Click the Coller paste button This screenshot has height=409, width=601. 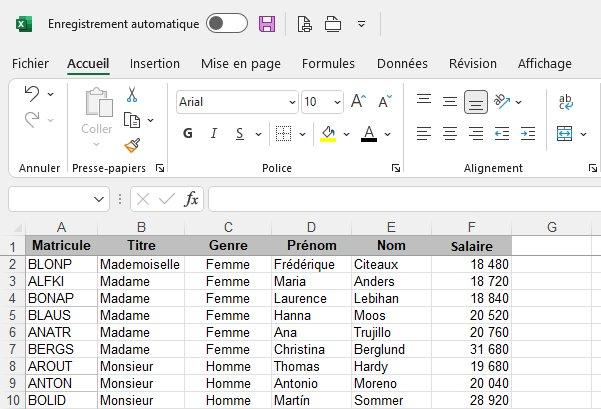(x=97, y=116)
